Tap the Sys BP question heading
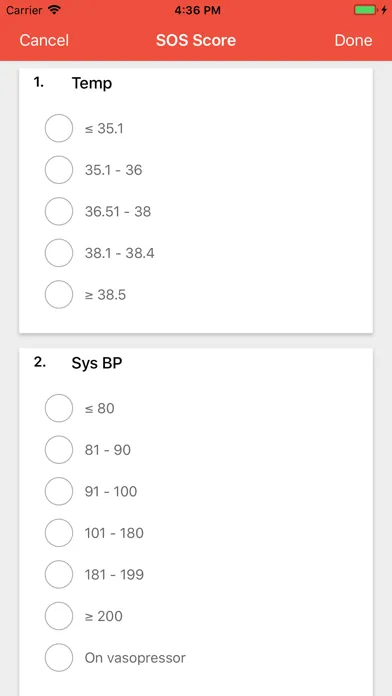This screenshot has height=696, width=392. [97, 364]
